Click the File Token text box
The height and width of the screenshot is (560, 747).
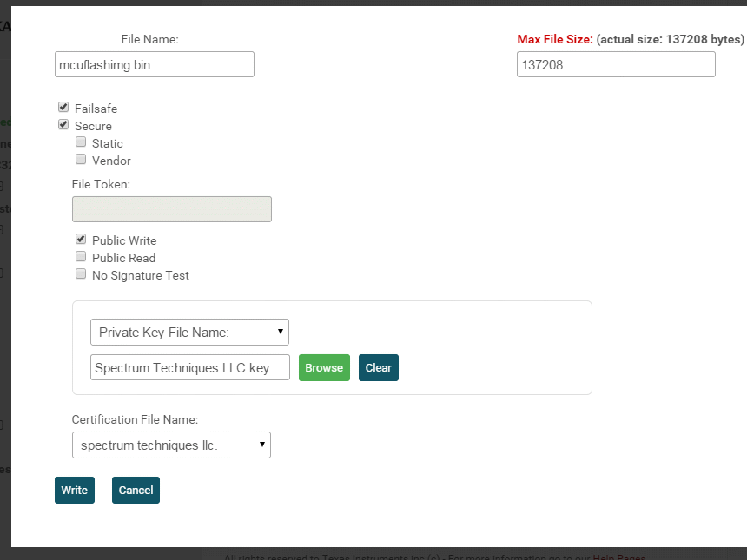(171, 209)
